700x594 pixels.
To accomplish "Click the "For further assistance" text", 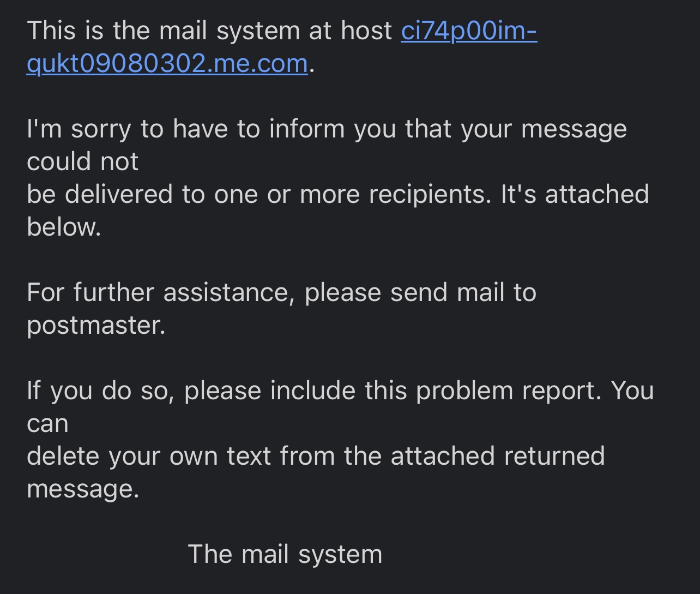I will (x=157, y=292).
